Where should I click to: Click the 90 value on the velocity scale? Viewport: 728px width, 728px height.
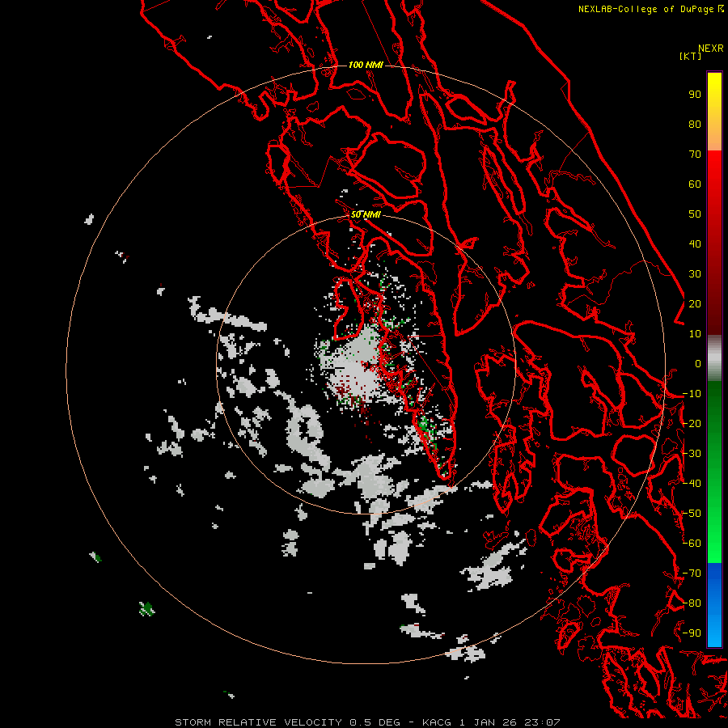coord(695,95)
